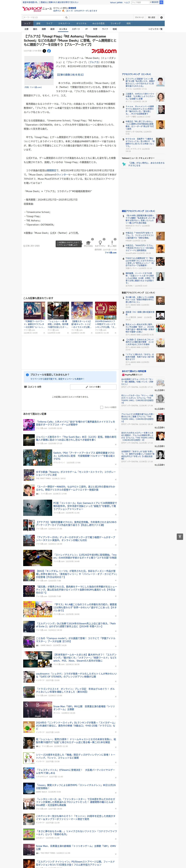
Task: Open the Yahoo! JAPAN link at top
Action: point(116,2)
